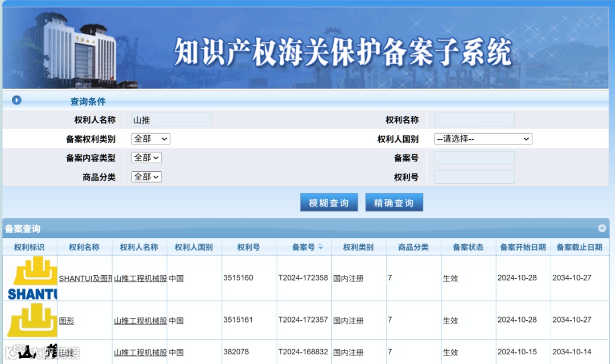
Task: Click the sort arrows next to 备案号 header
Action: coord(321,246)
